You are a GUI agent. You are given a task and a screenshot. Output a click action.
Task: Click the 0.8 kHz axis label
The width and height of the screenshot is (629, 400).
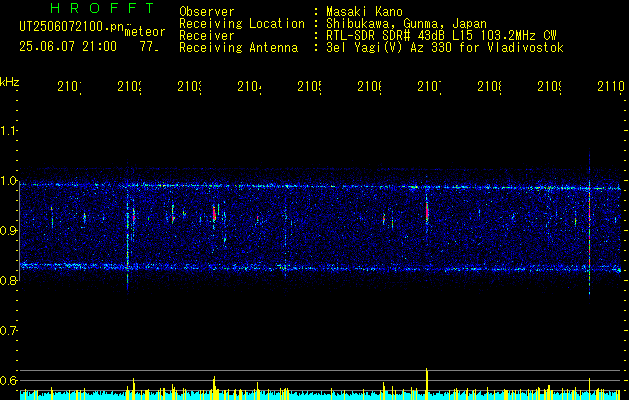point(8,280)
